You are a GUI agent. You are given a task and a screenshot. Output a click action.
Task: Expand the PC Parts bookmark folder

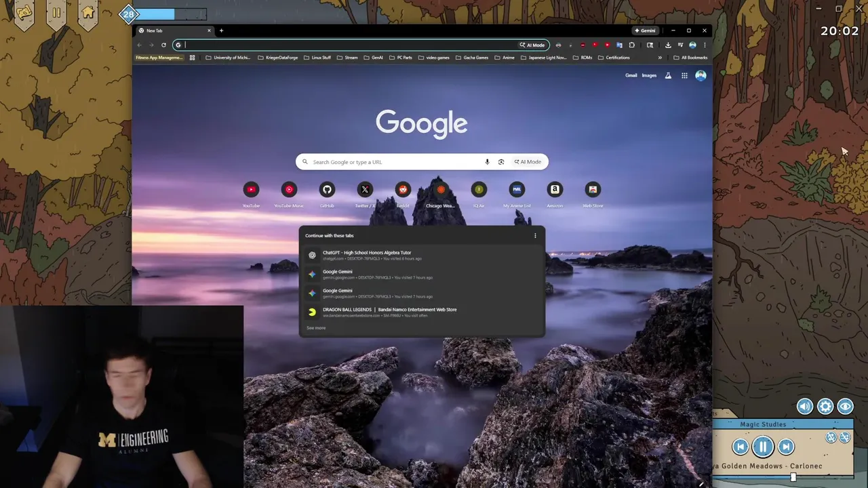(x=400, y=58)
